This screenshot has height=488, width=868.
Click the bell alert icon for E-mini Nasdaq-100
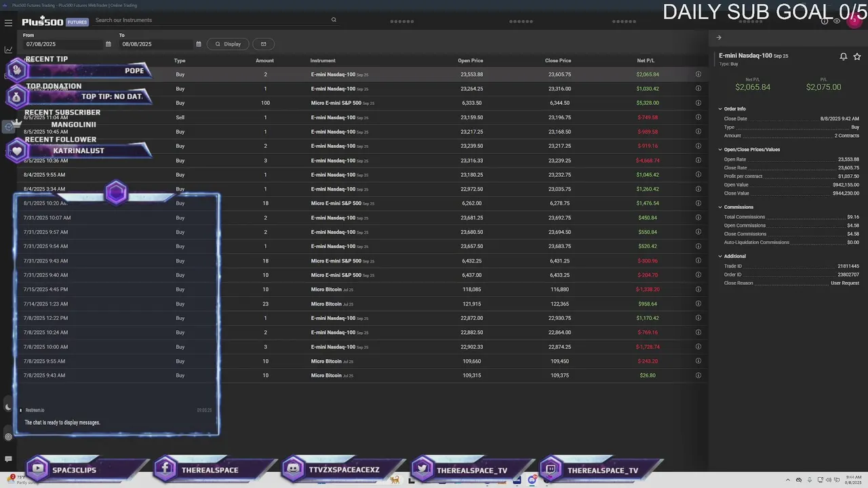coord(844,56)
